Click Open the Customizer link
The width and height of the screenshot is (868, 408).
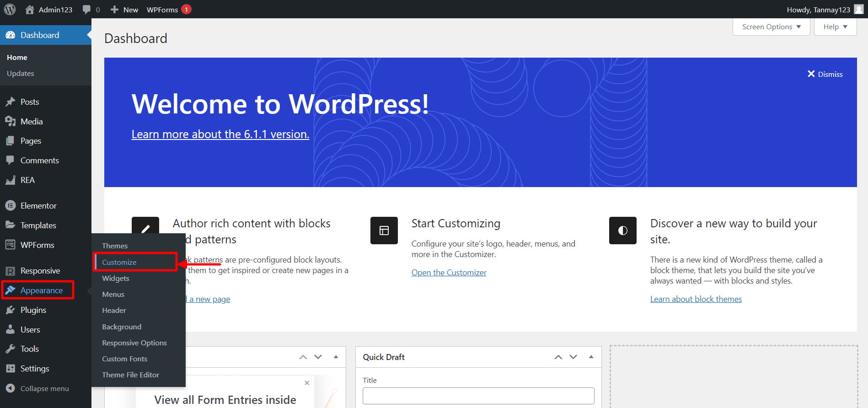point(449,273)
